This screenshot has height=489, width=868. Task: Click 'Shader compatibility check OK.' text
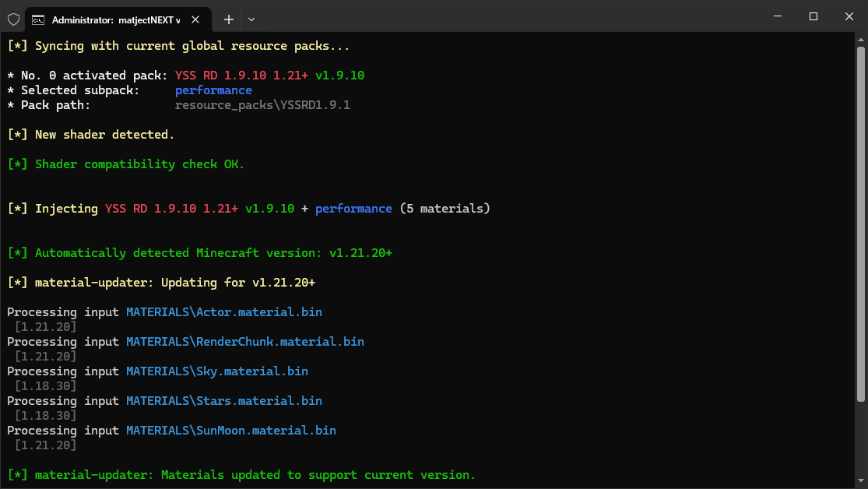click(x=139, y=164)
